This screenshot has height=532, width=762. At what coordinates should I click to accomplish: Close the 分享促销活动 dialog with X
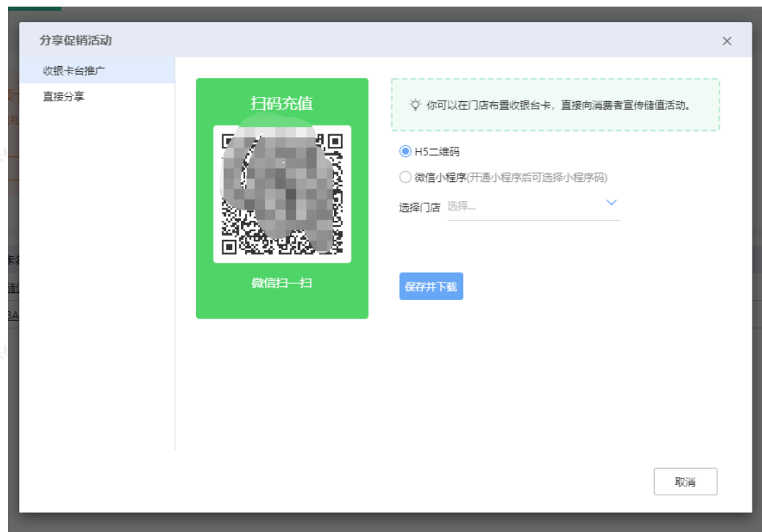point(727,41)
